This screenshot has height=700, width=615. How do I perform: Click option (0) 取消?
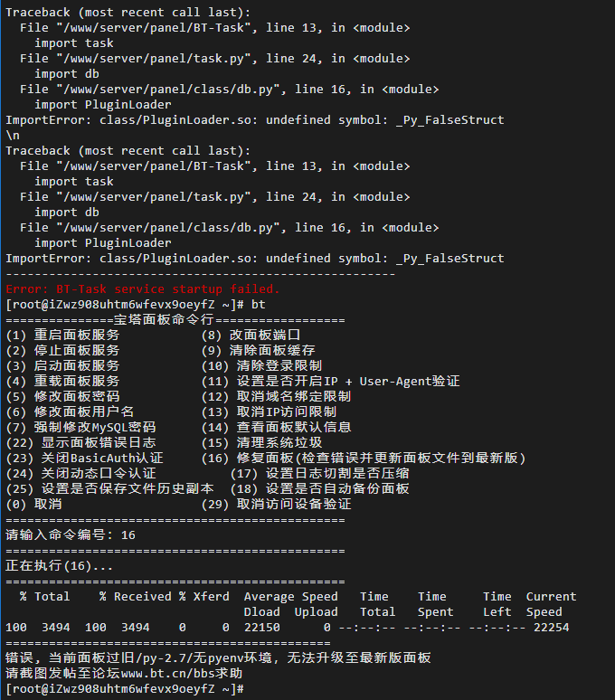[34, 504]
